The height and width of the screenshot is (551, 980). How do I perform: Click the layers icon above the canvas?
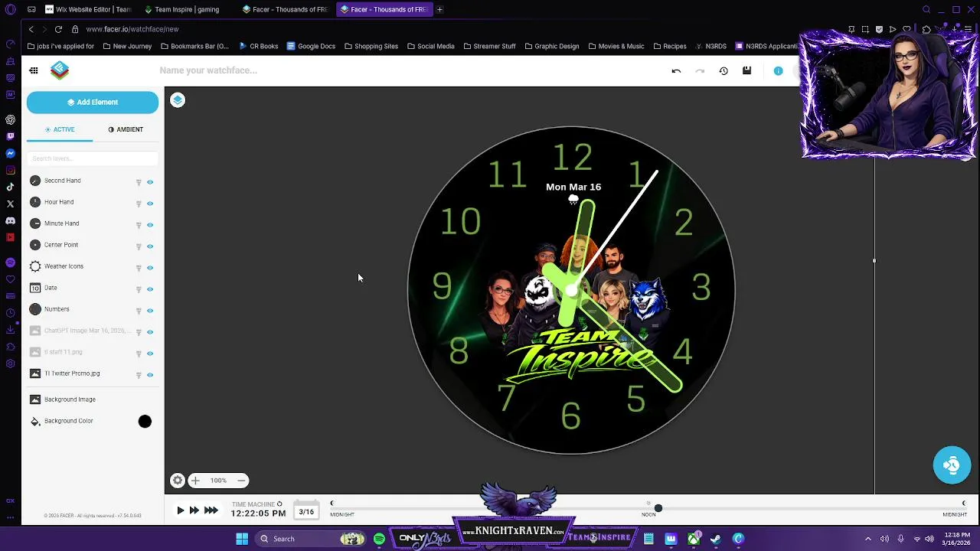[x=178, y=100]
